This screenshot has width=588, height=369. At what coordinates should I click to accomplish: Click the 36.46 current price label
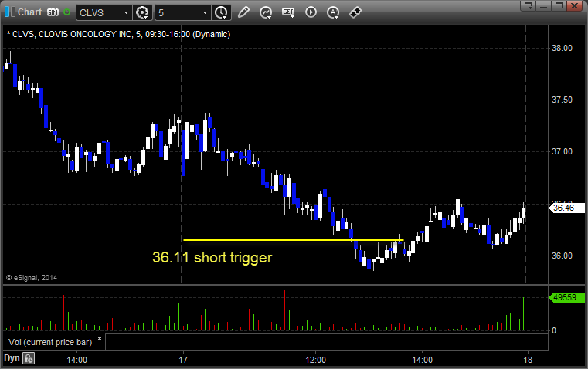pyautogui.click(x=567, y=208)
